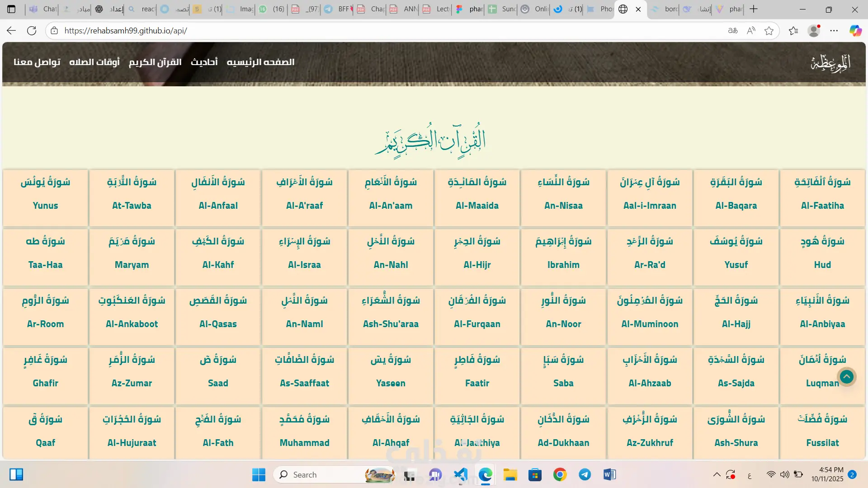
Task: Click the browser refresh icon
Action: tap(32, 31)
